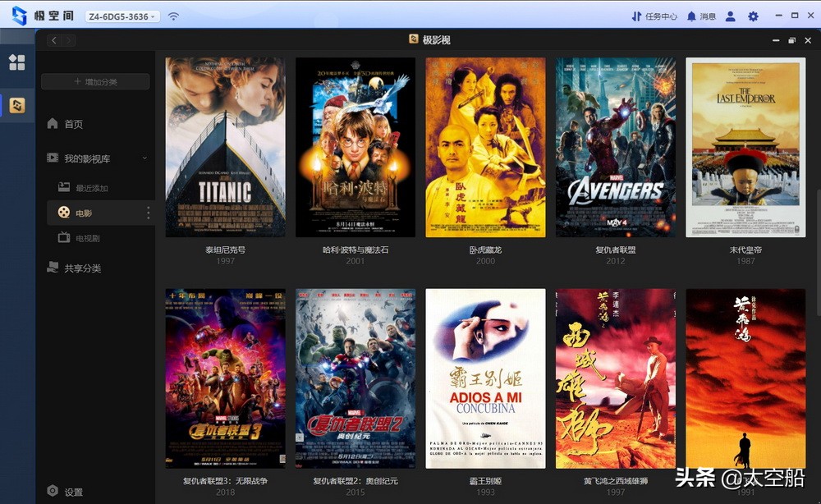Screen dimensions: 821x504
Task: Click the 增加分类 add category button
Action: point(95,81)
